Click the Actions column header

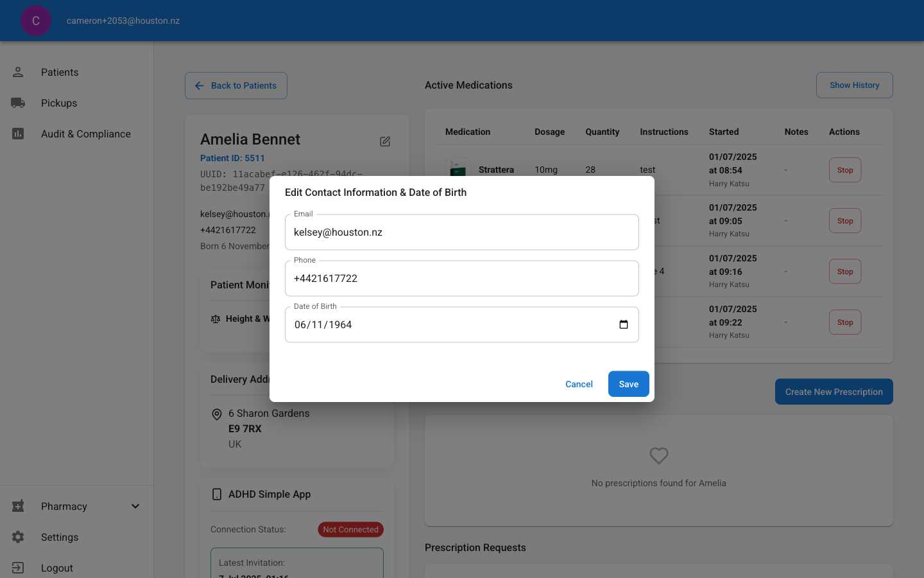pos(844,132)
